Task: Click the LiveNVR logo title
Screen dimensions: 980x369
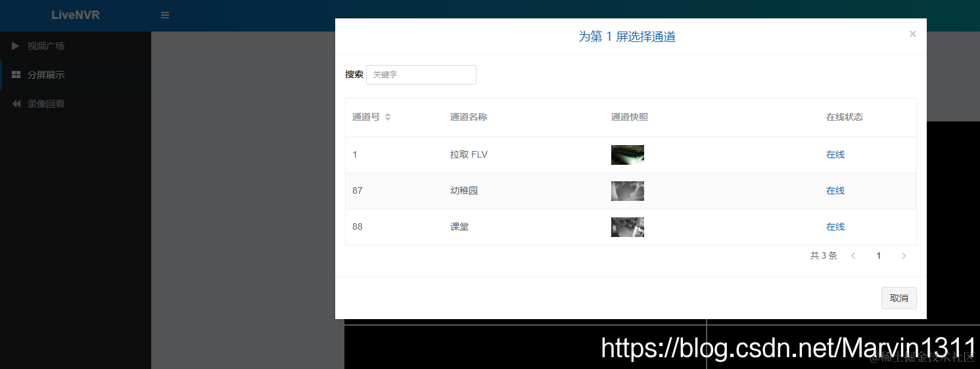Action: [x=76, y=15]
